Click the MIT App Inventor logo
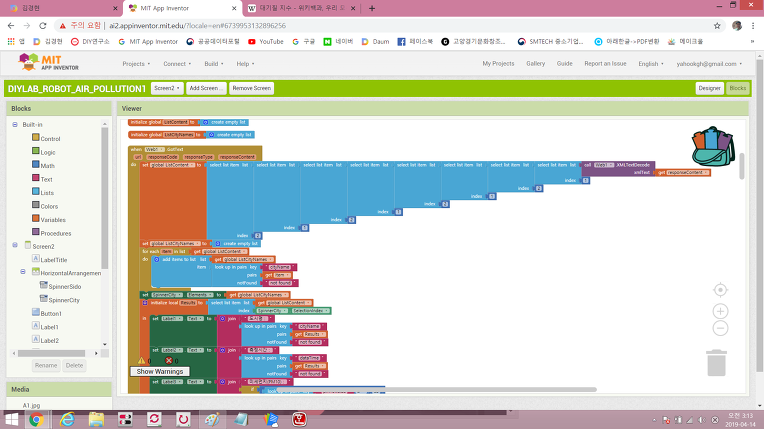The width and height of the screenshot is (764, 429). point(48,62)
